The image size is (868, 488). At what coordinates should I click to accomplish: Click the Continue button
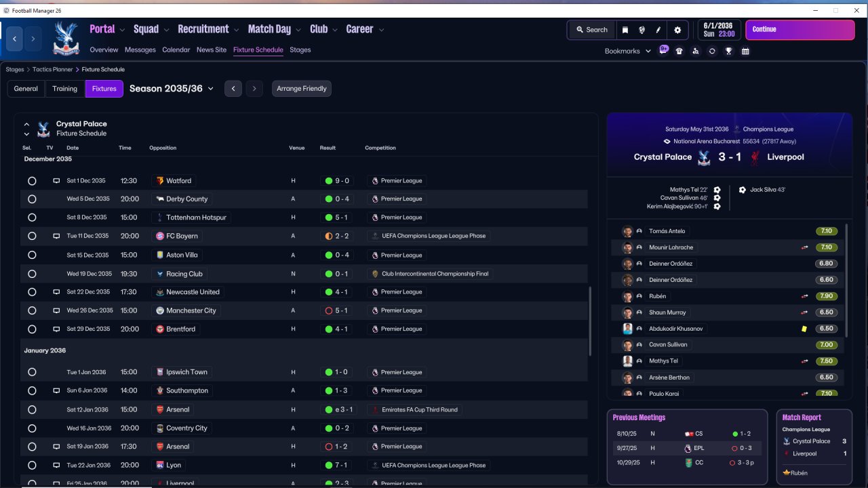pyautogui.click(x=800, y=30)
